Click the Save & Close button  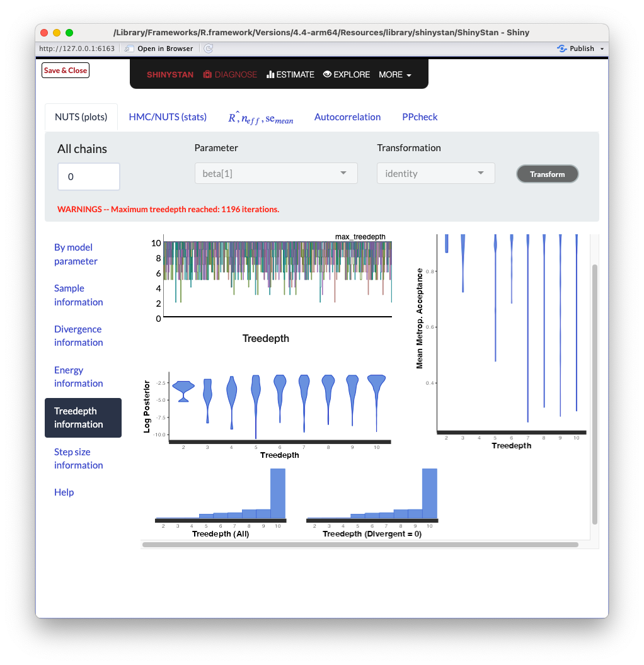point(66,71)
